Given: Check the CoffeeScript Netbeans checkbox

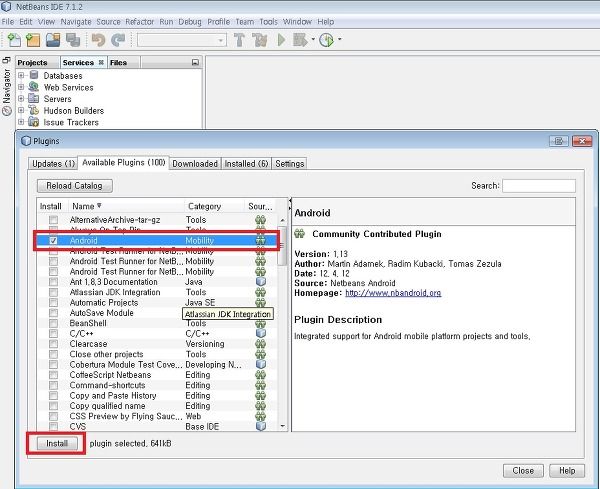Looking at the screenshot, I should 53,375.
